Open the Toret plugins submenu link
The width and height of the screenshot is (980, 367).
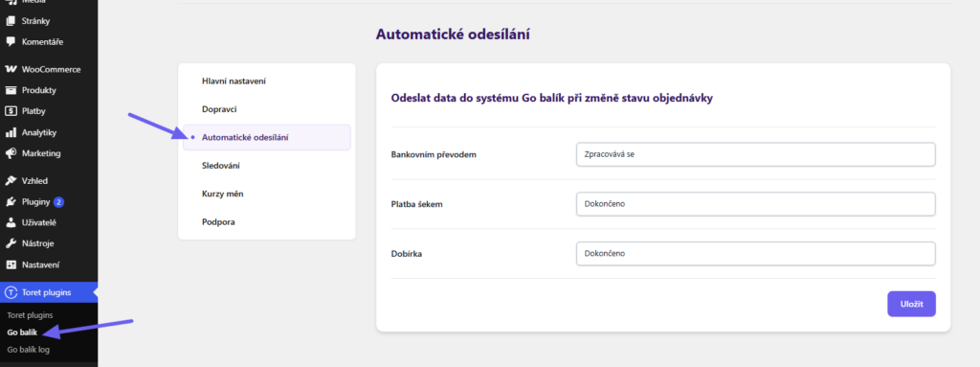pyautogui.click(x=30, y=315)
